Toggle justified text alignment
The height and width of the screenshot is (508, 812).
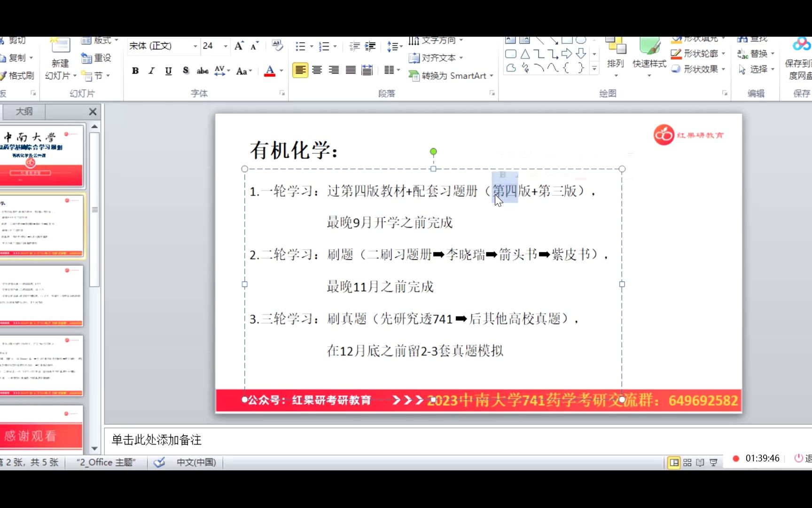(351, 71)
